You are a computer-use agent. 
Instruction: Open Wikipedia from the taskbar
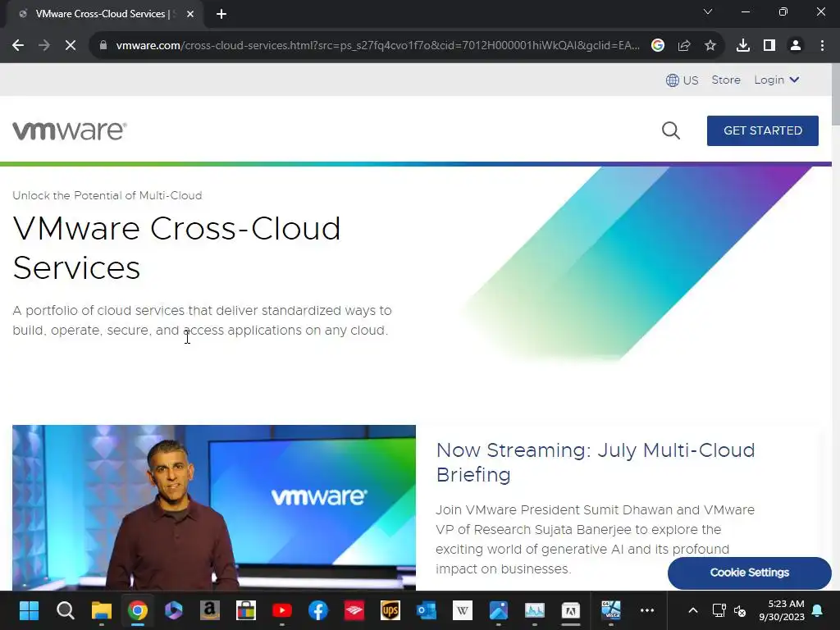click(x=463, y=610)
